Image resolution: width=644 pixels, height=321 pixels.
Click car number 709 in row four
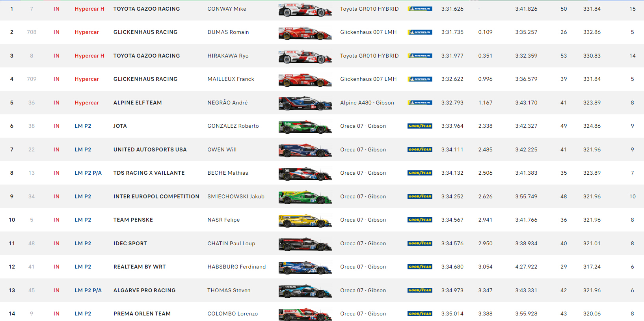pos(32,79)
